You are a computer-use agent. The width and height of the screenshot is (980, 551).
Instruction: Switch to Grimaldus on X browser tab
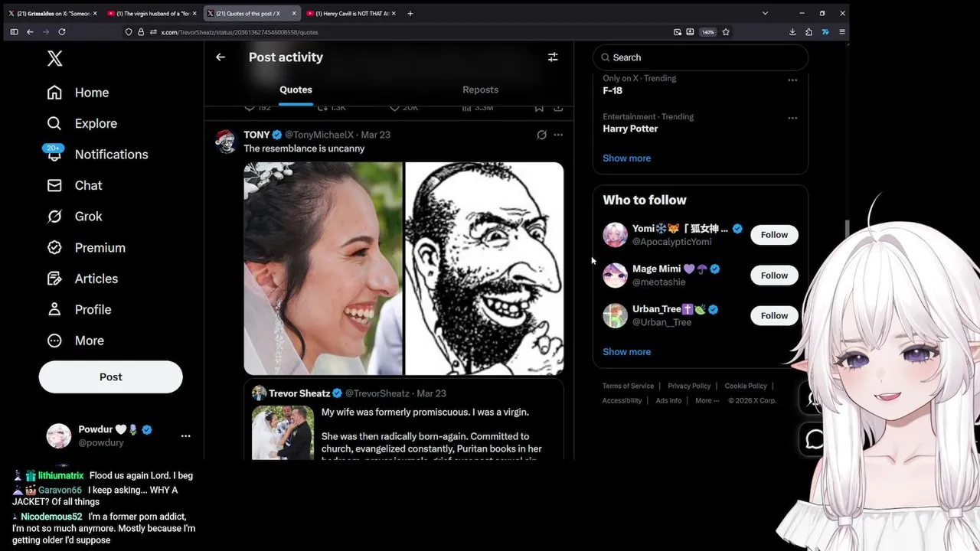52,13
